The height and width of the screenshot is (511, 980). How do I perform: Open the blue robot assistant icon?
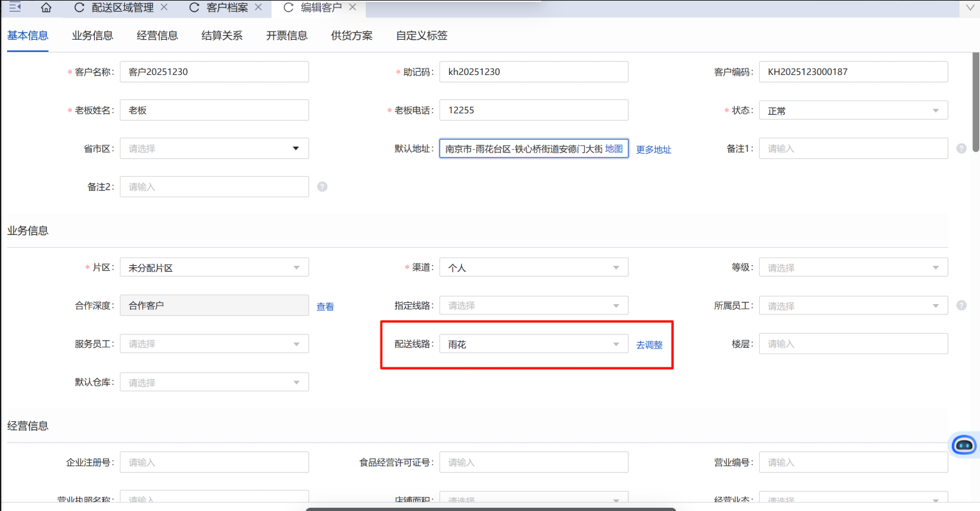click(x=963, y=444)
